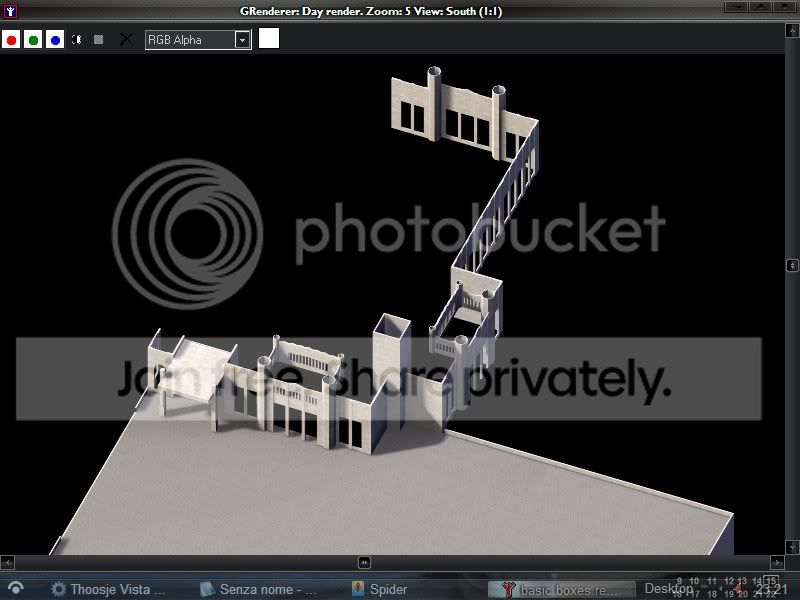Image resolution: width=800 pixels, height=600 pixels.
Task: Open the RGB Alpha dropdown arrow
Action: pyautogui.click(x=242, y=40)
